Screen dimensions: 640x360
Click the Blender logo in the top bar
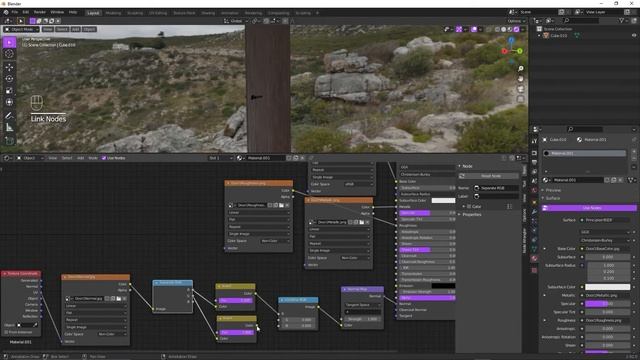pos(6,12)
